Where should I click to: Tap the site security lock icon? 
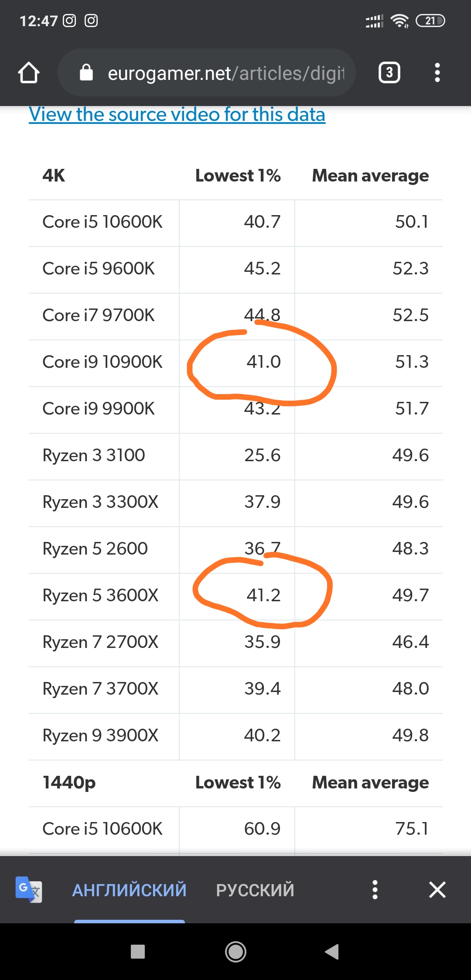point(86,73)
